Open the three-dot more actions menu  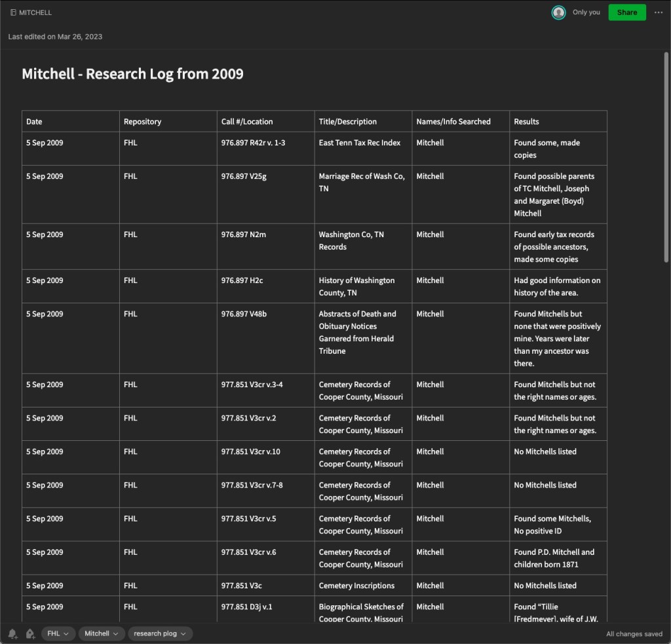tap(659, 12)
